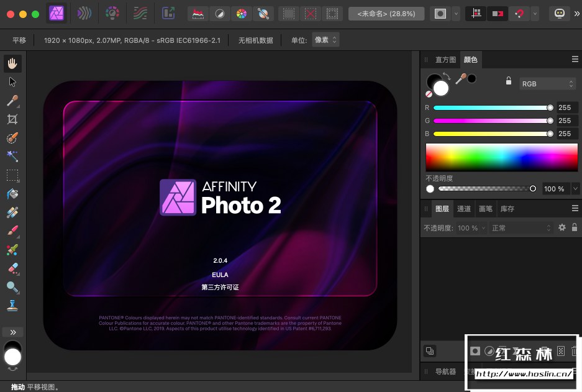Select the Paint Mixer Brush tool
Viewport: 582px width, 392px height.
tap(12, 250)
